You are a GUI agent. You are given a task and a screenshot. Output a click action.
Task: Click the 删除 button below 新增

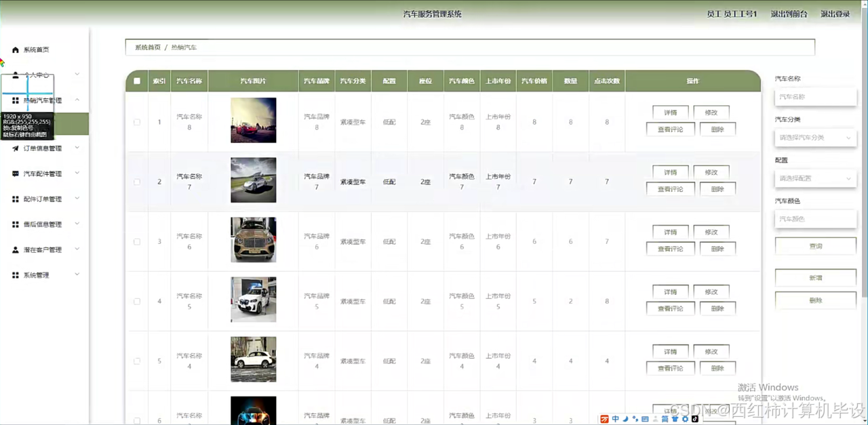click(815, 300)
